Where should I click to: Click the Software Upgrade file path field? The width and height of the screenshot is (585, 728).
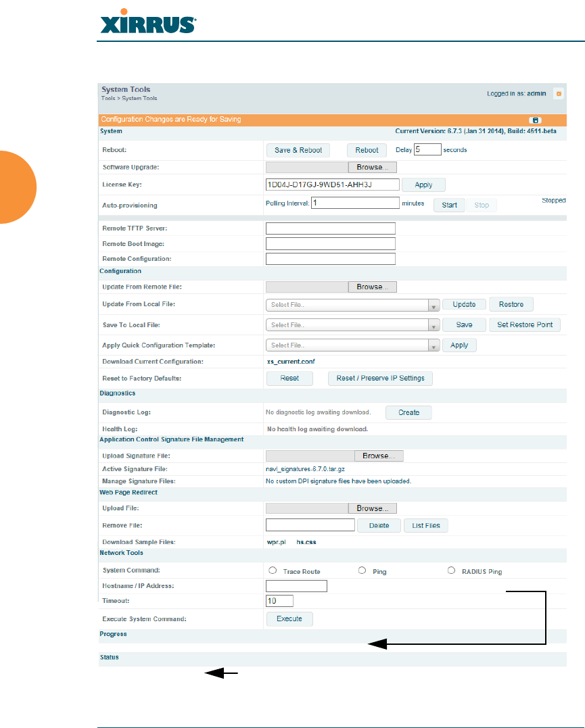[x=306, y=167]
